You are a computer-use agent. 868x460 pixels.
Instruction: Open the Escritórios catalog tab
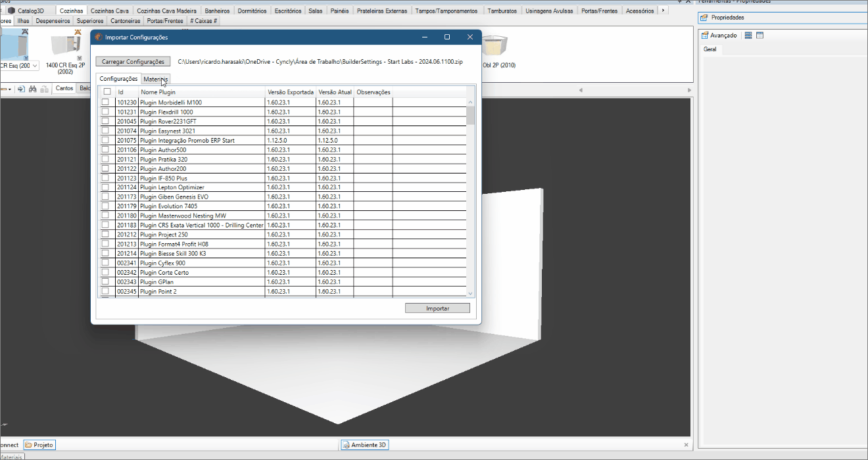click(x=288, y=11)
